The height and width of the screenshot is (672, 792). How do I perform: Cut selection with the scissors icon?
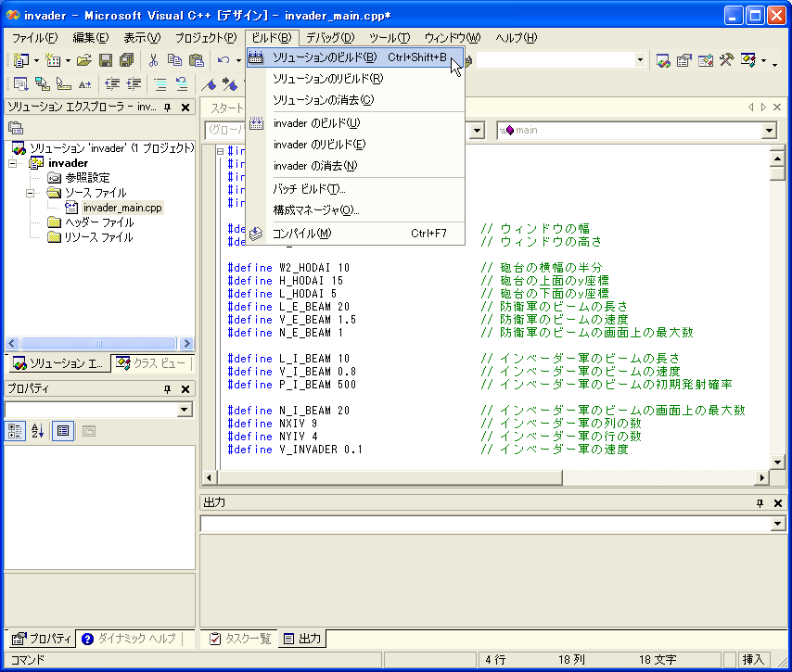coord(153,60)
